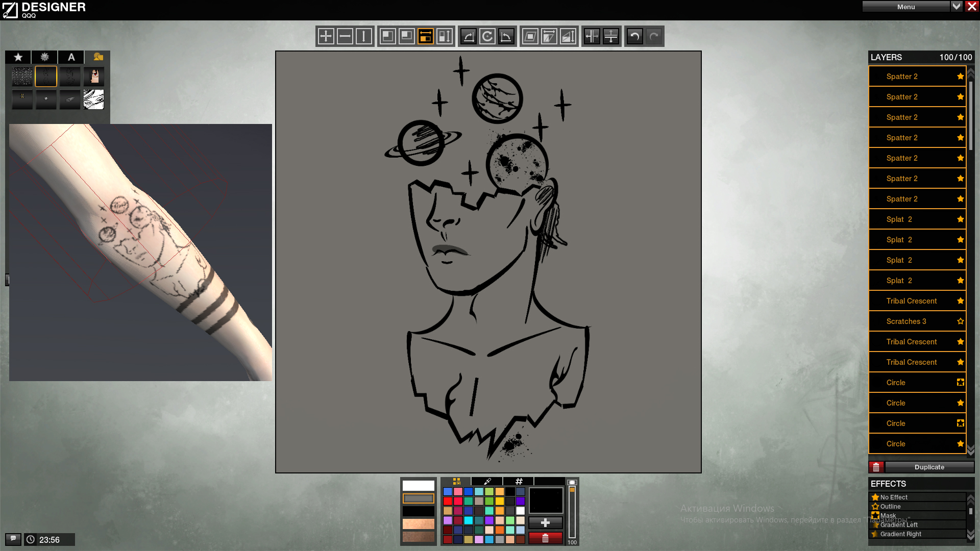Pick the yellow color swatch in palette
This screenshot has height=551, width=980.
(500, 501)
